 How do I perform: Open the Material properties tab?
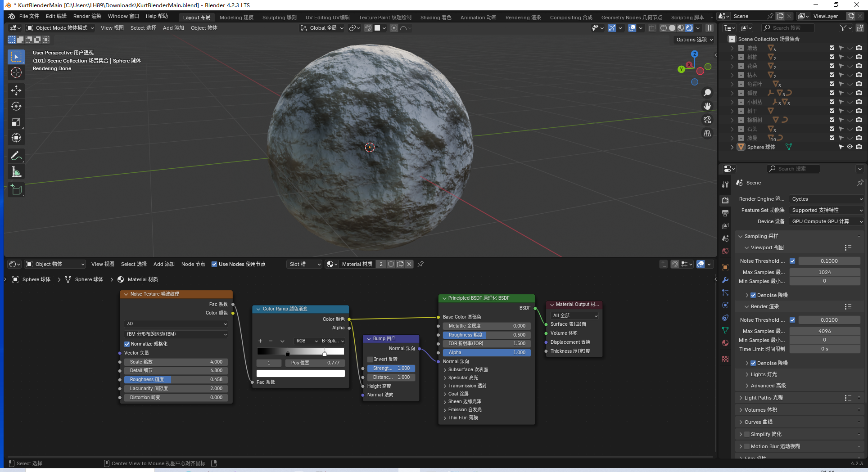point(725,343)
